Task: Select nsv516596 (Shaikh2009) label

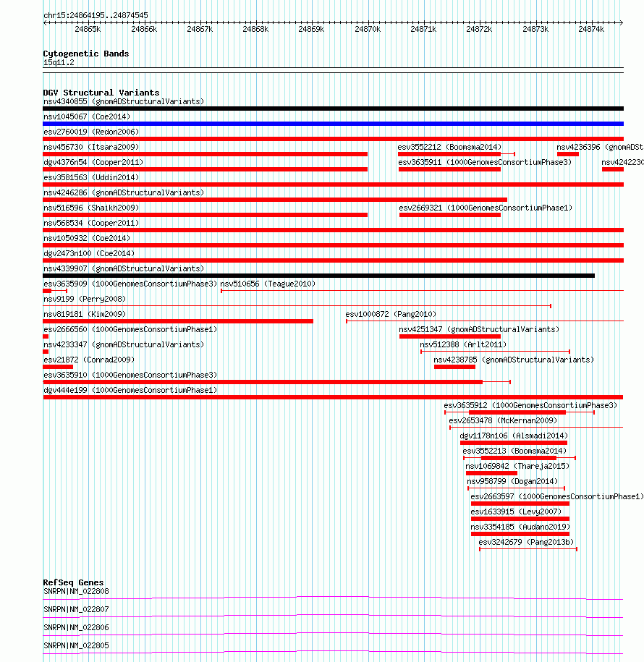Action: click(x=91, y=208)
